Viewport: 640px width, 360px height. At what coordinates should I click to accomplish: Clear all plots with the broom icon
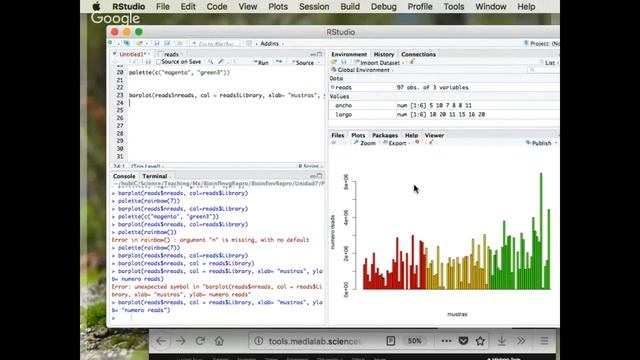[431, 142]
